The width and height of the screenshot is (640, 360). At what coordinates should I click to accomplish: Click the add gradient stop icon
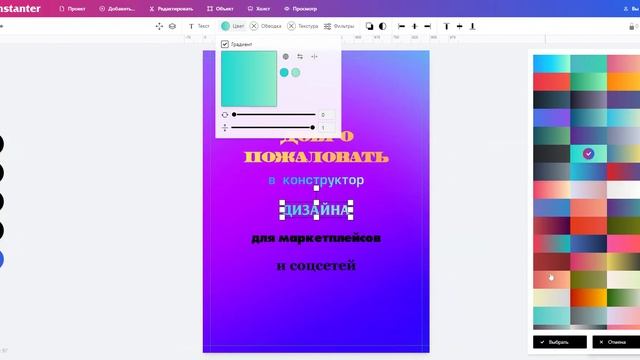click(x=314, y=56)
